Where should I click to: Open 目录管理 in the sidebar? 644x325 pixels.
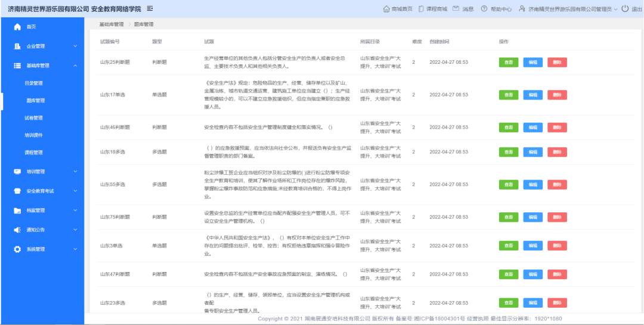[x=33, y=83]
